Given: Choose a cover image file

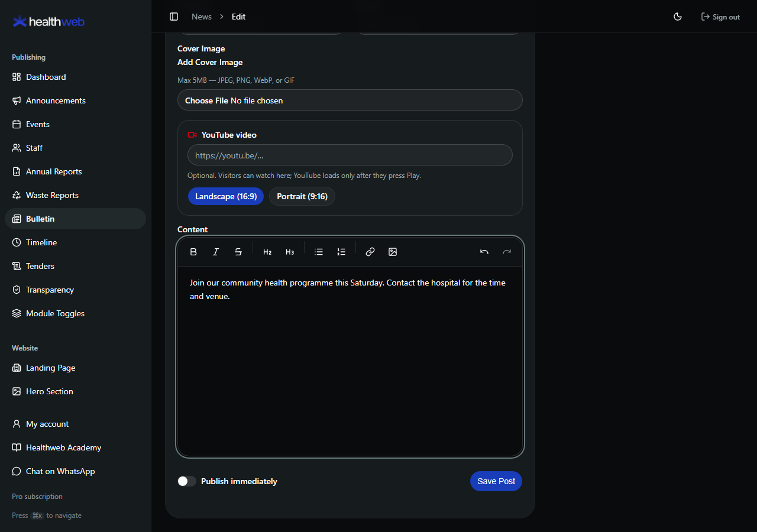Looking at the screenshot, I should (350, 100).
